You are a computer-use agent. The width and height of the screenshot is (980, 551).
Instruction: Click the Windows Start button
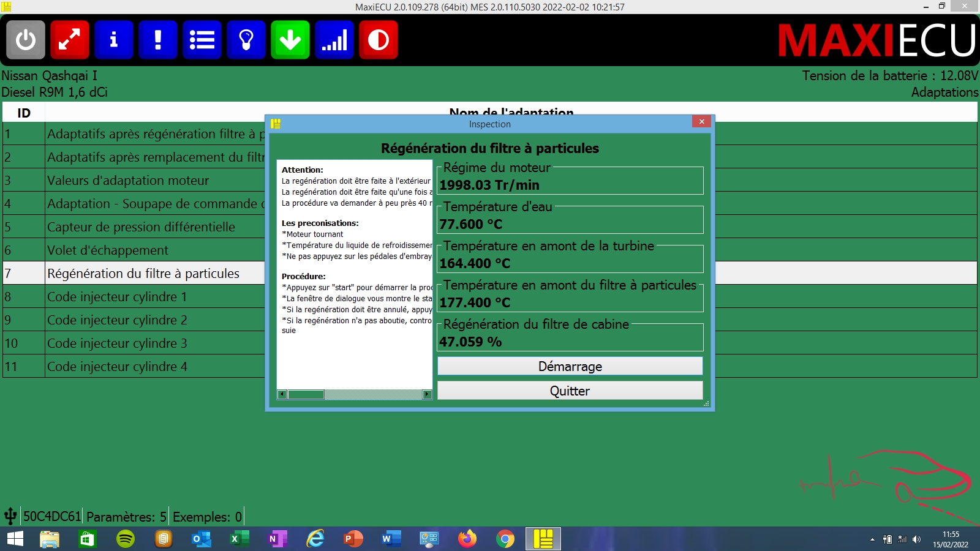(15, 539)
